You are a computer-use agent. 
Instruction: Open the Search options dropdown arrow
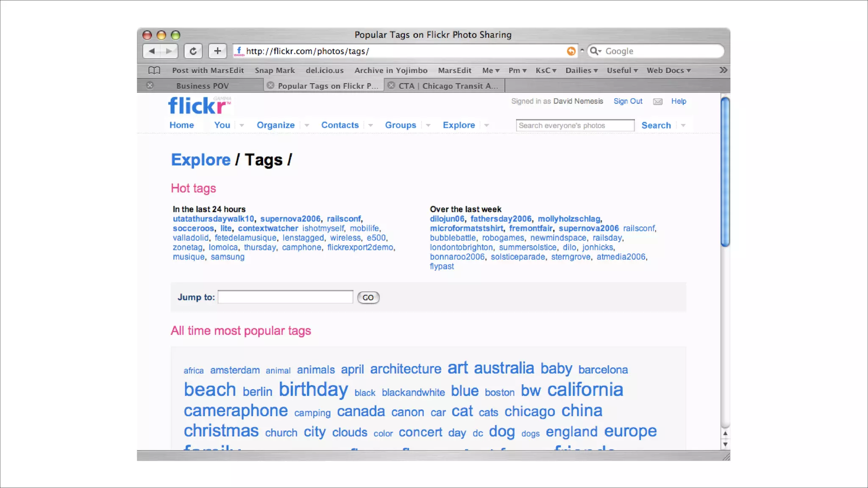click(x=683, y=125)
